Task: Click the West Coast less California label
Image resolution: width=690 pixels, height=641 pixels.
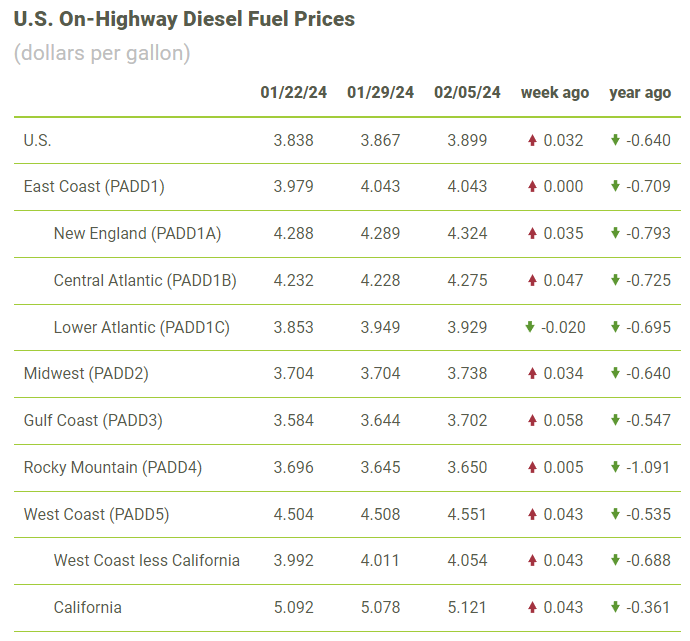Action: pos(147,560)
